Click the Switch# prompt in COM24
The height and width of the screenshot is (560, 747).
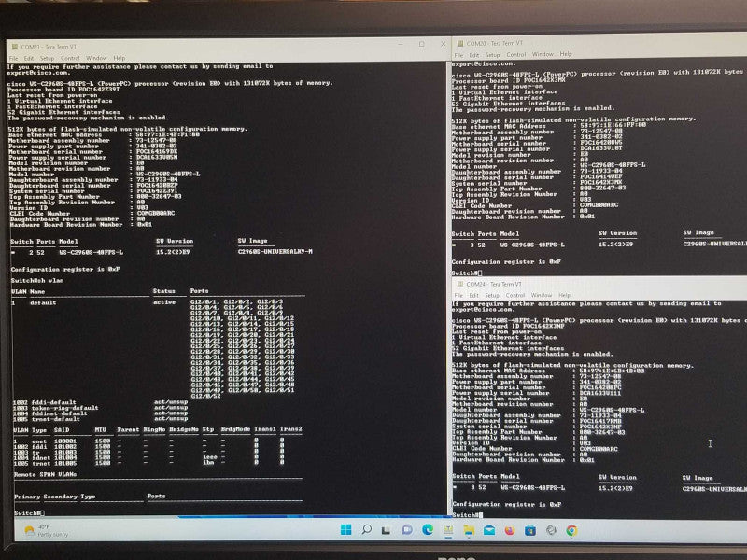click(x=466, y=515)
